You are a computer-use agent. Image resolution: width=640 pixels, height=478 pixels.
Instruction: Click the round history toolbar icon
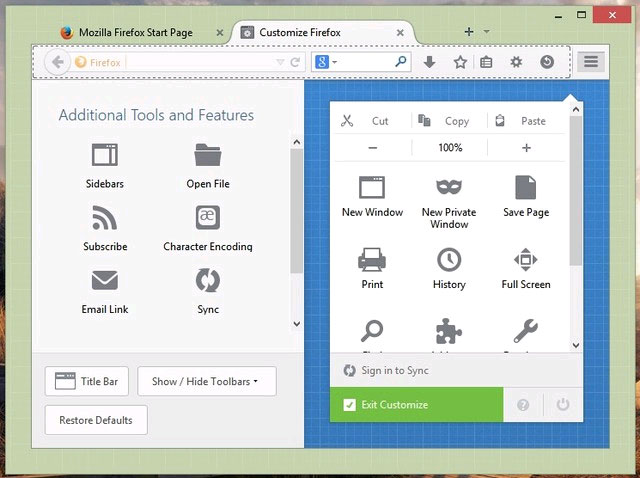(547, 62)
